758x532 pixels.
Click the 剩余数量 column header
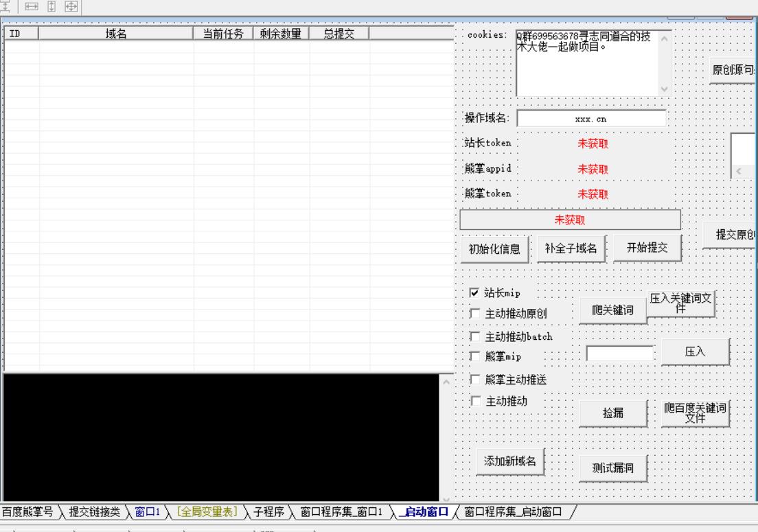(281, 34)
